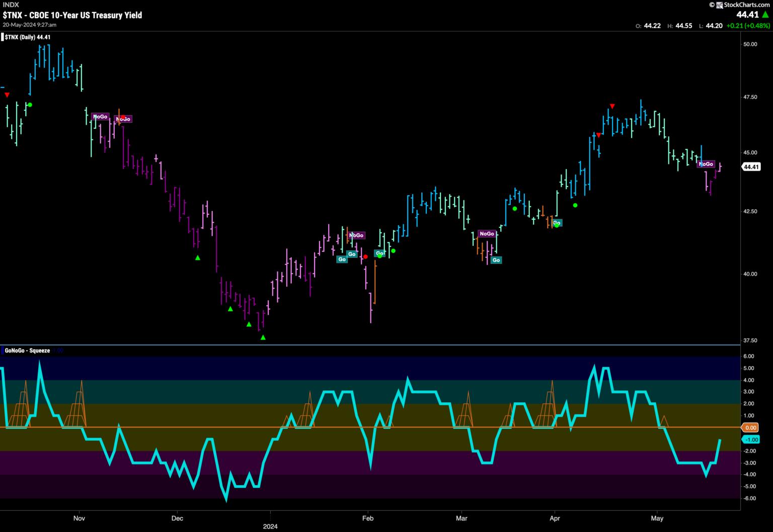The width and height of the screenshot is (773, 532).
Task: Click the $TNX (Daily) 44.41 legend label
Action: click(x=28, y=37)
